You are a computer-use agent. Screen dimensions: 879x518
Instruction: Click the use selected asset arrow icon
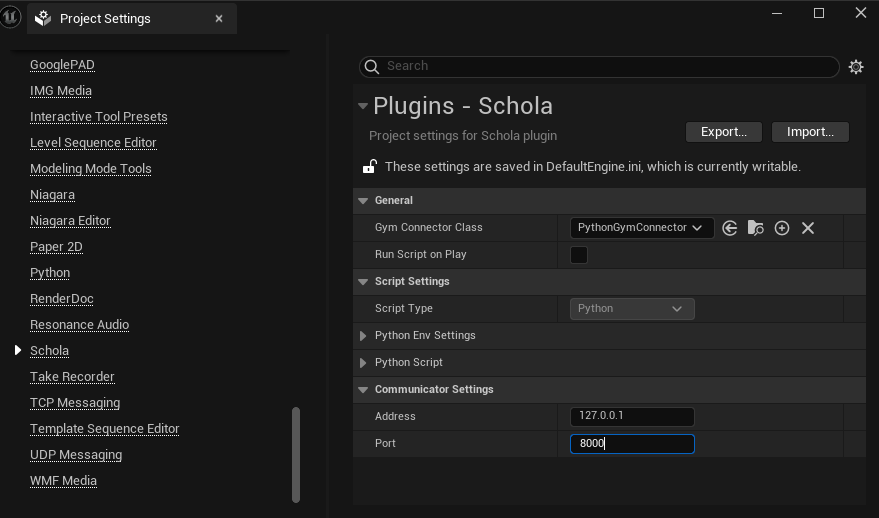click(x=730, y=228)
